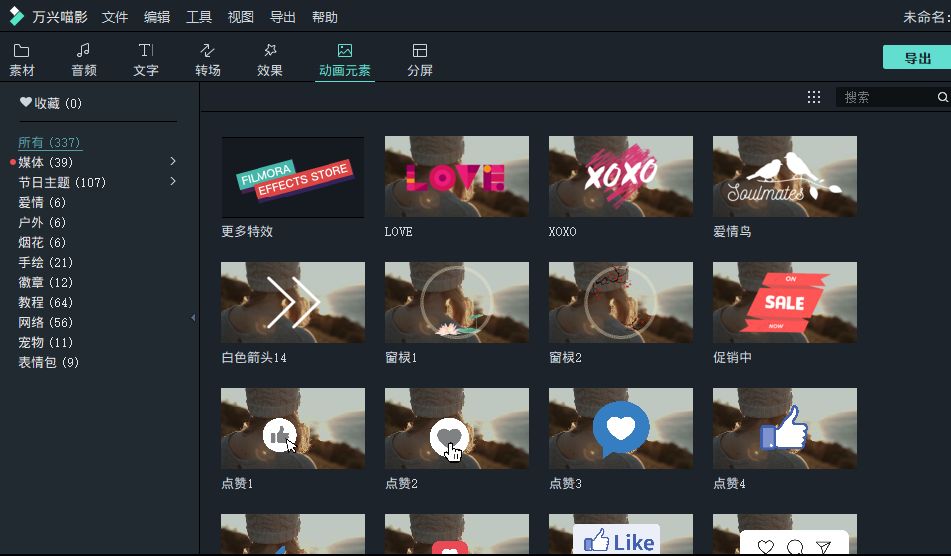951x556 pixels.
Task: Click the green 导出 export button
Action: [x=917, y=58]
